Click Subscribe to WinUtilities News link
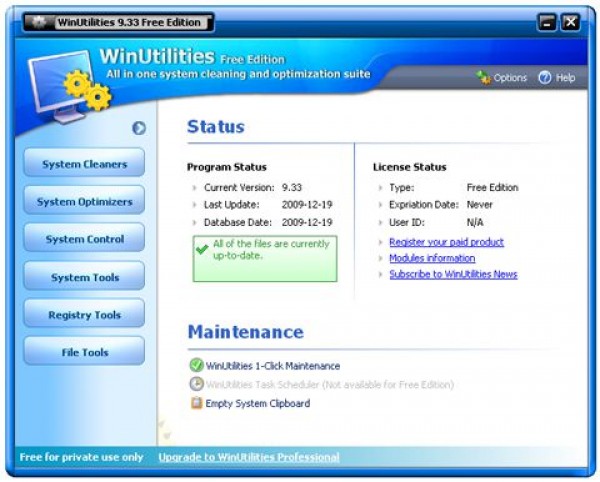The image size is (600, 482). (453, 274)
